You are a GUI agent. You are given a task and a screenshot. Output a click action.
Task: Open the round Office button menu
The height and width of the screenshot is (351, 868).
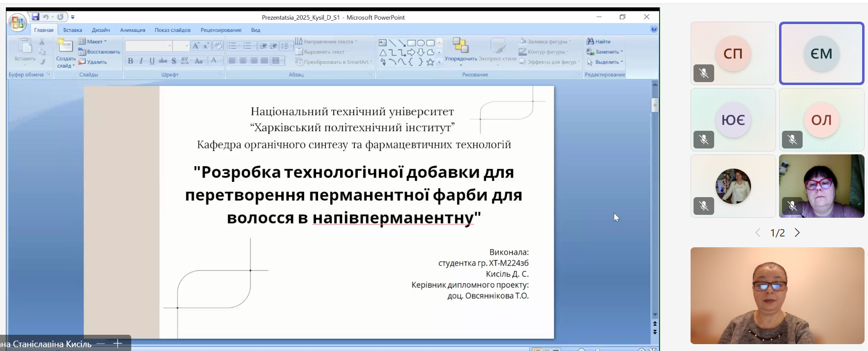(17, 23)
